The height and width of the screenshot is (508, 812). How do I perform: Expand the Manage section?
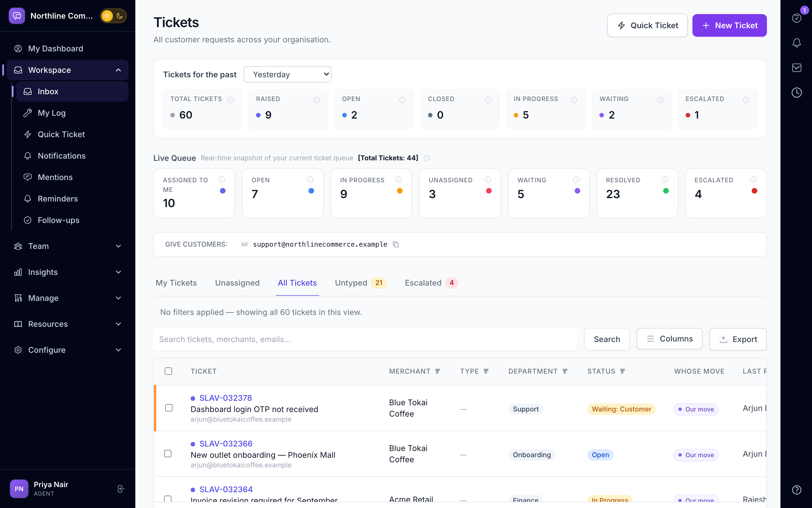point(67,298)
